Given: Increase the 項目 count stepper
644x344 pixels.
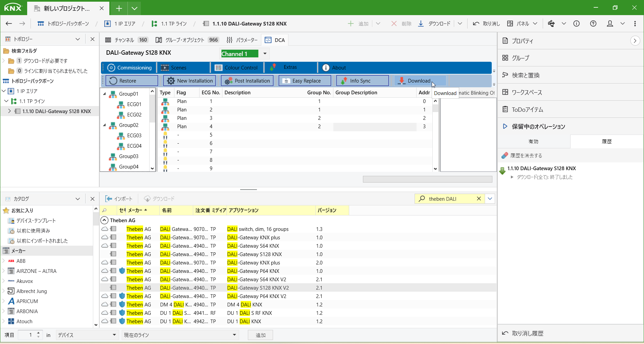Looking at the screenshot, I should [x=38, y=333].
